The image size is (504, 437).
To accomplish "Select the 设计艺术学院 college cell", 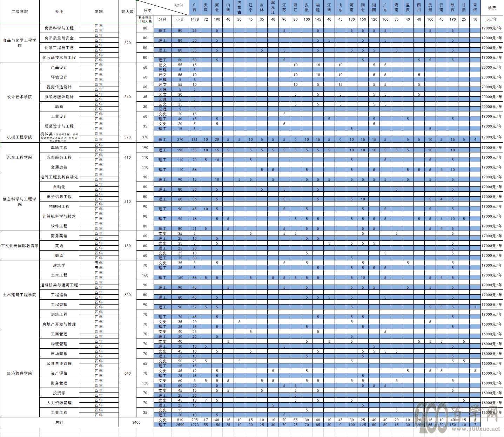I will tap(20, 97).
